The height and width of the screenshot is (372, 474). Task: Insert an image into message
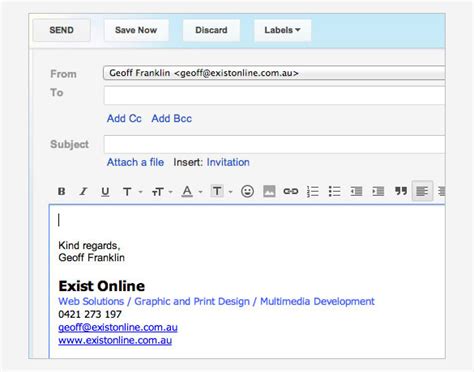[x=269, y=191]
